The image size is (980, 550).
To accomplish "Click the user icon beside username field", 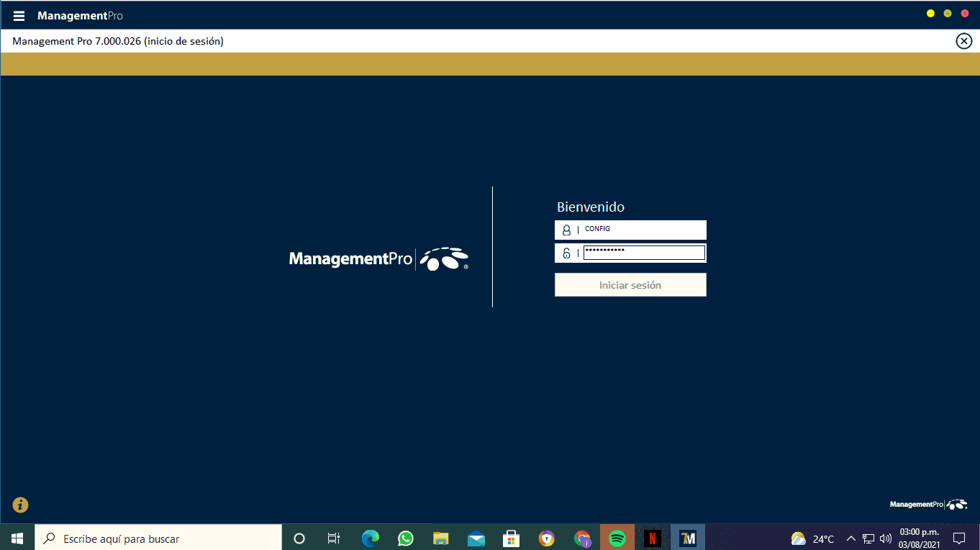I will click(566, 230).
